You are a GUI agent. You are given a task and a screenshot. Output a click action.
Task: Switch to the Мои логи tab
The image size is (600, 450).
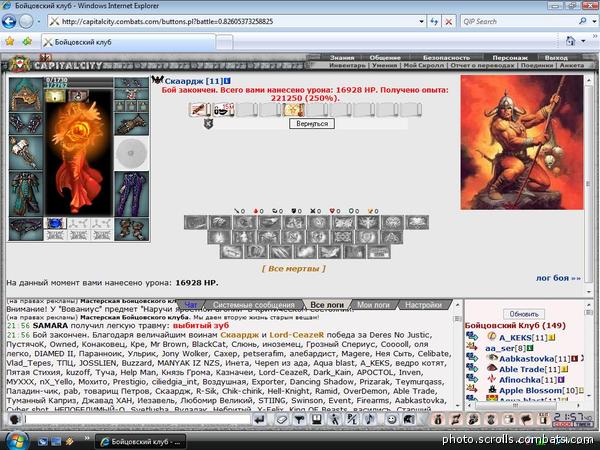pyautogui.click(x=373, y=305)
